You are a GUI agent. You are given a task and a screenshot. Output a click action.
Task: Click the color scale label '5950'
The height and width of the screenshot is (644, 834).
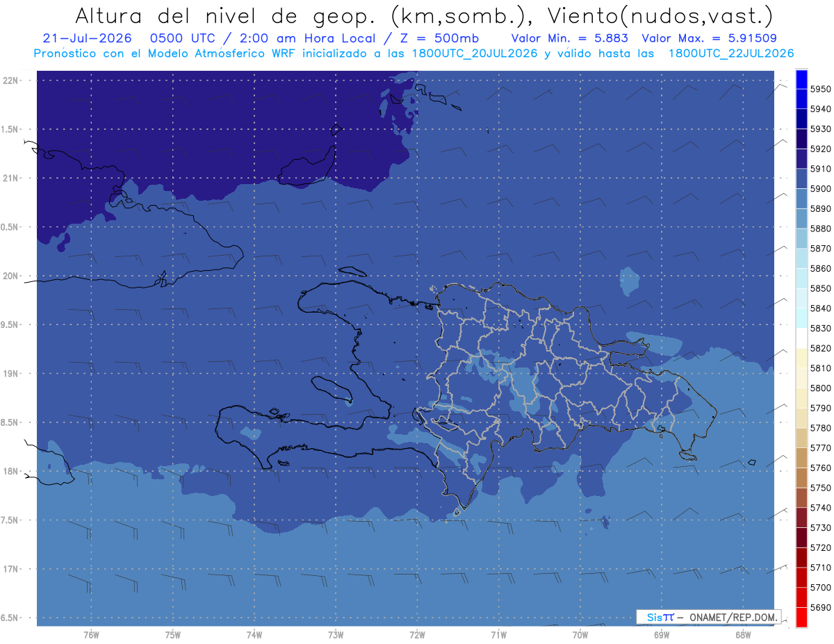coord(821,89)
